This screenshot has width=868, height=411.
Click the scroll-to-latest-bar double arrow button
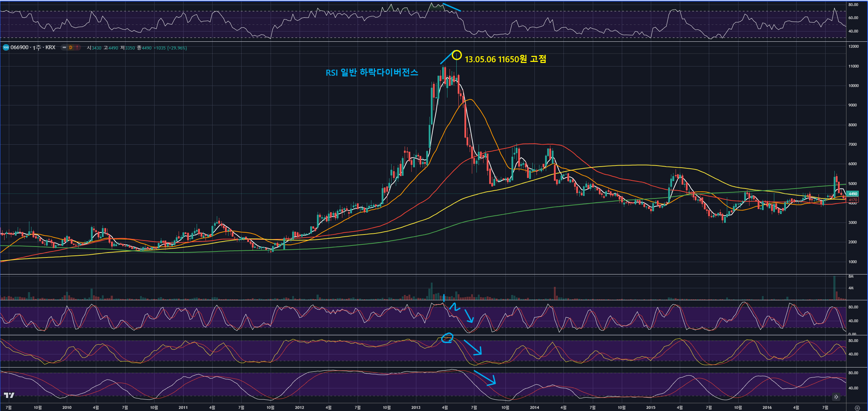(x=836, y=397)
